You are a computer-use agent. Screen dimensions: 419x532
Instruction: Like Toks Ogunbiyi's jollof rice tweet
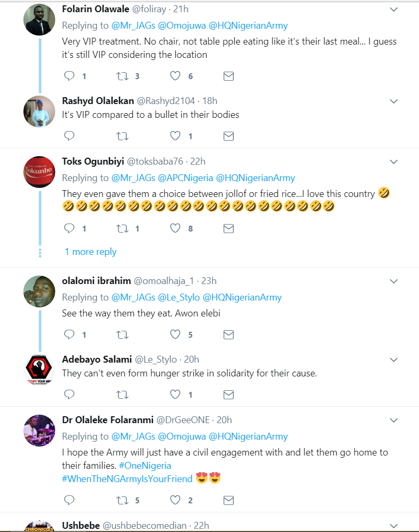175,228
